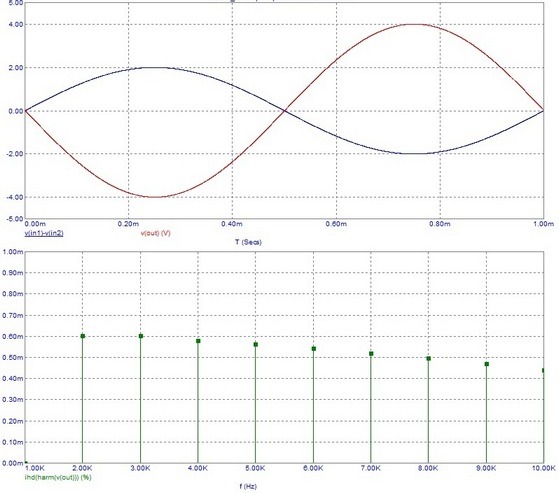Click the T (Secs) axis title

(248, 242)
